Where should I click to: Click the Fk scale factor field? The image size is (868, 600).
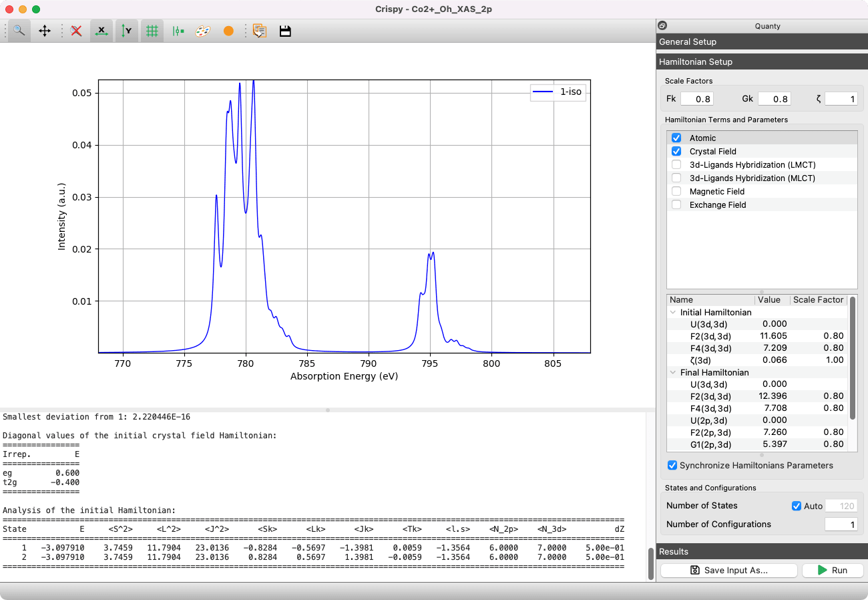tap(697, 99)
